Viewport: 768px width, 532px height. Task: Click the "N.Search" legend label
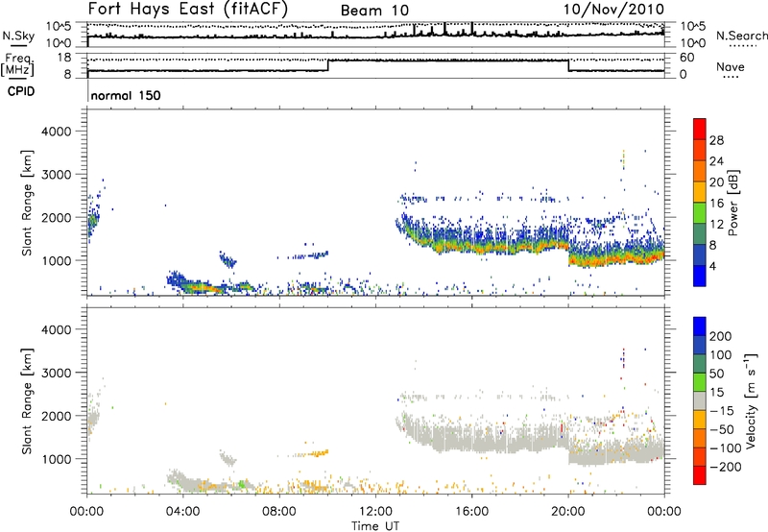(741, 36)
